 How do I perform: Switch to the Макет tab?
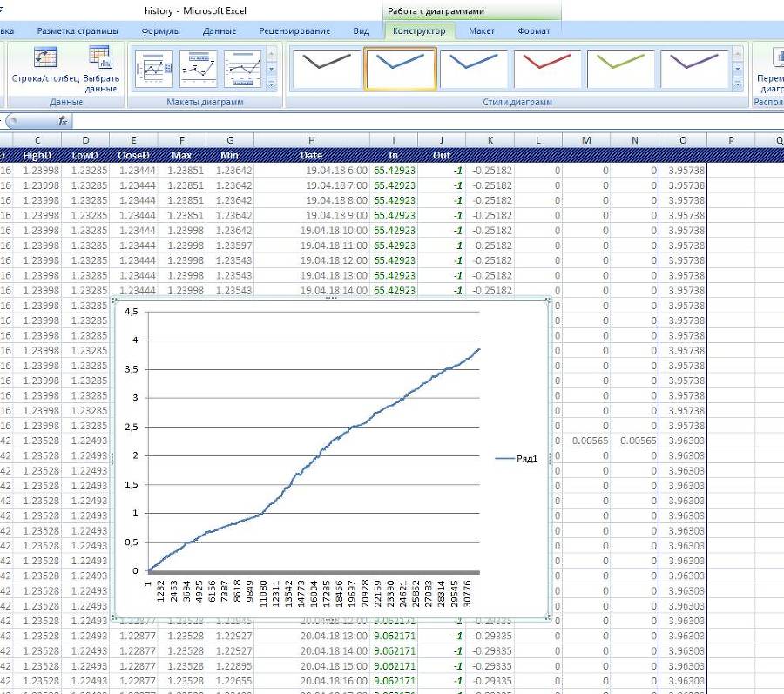coord(482,31)
